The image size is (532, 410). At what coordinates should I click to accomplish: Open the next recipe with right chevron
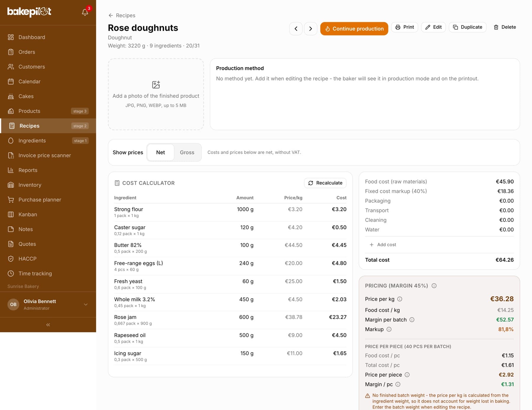(x=311, y=29)
